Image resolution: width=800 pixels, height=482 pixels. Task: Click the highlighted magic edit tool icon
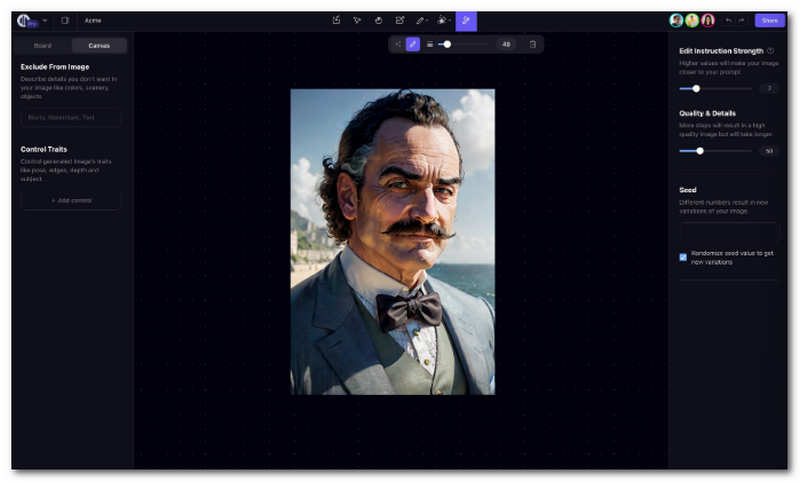tap(466, 20)
